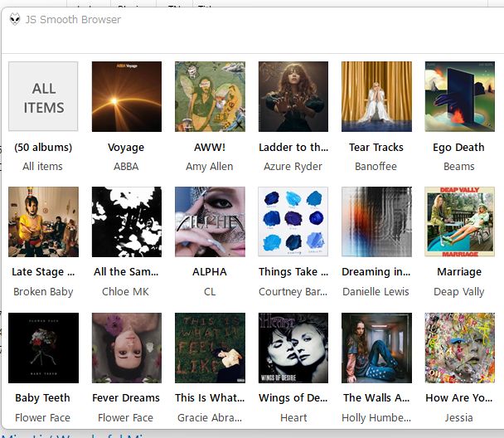504x438 pixels.
Task: Click the "Banoffee" artist name
Action: [376, 166]
